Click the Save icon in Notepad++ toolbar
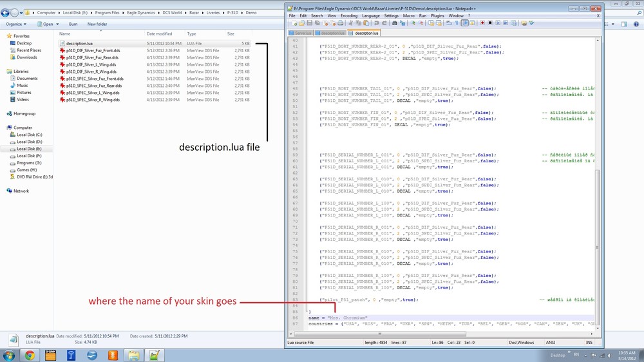 (x=309, y=23)
